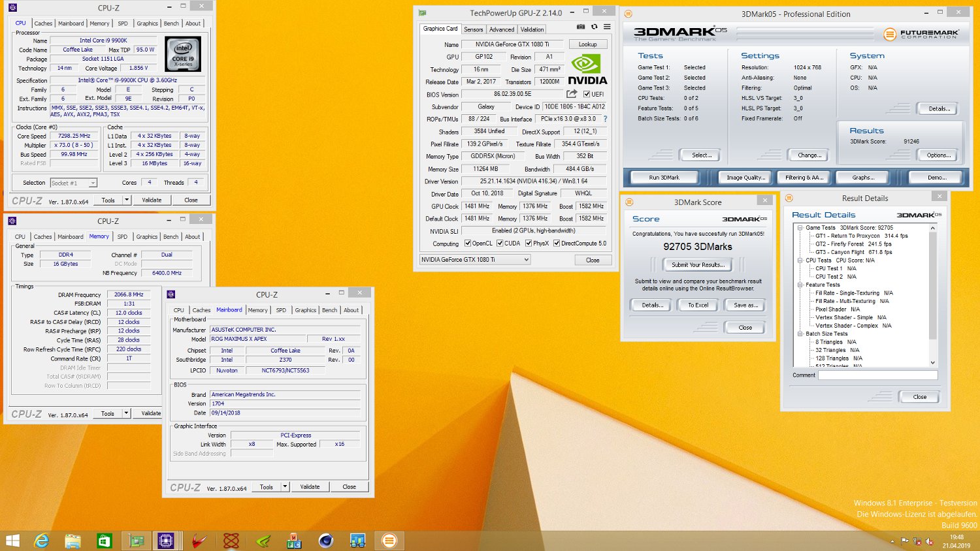Click Result Details scrollbar down arrow
The height and width of the screenshot is (551, 980).
[x=932, y=362]
